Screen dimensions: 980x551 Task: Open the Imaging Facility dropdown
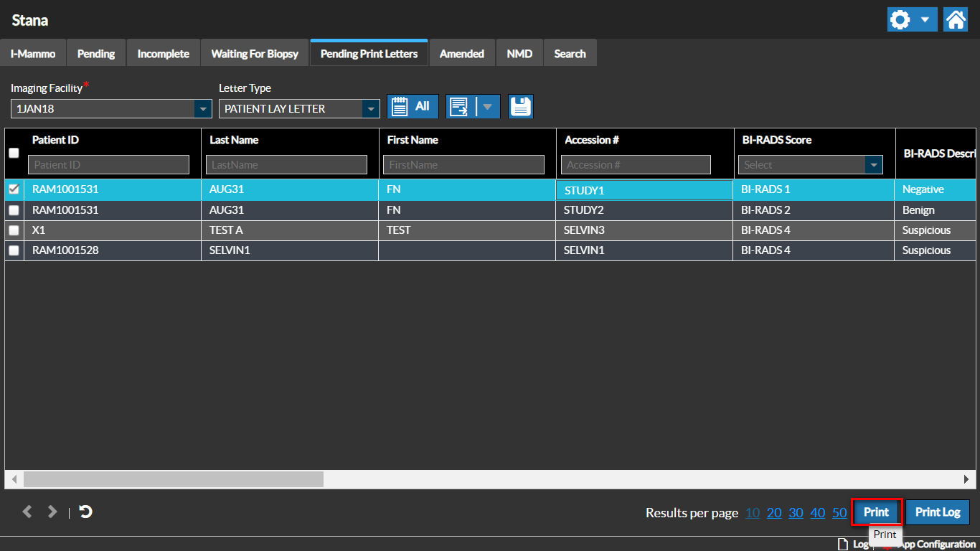203,109
